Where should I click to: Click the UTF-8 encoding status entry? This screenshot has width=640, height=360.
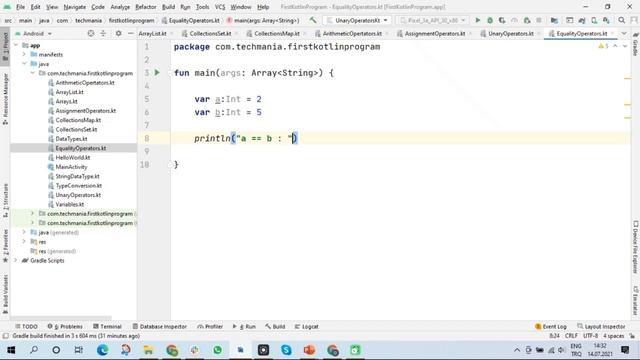(590, 336)
